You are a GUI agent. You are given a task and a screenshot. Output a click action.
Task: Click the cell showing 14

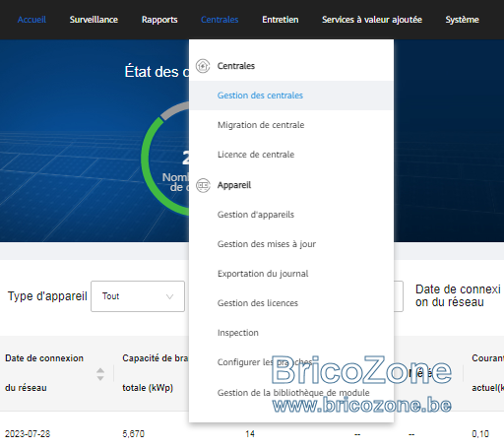coord(250,434)
